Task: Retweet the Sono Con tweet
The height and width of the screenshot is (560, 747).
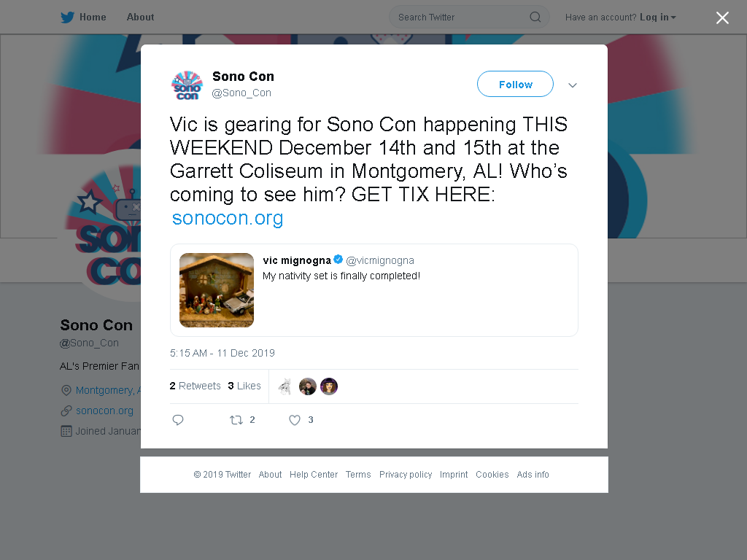Action: [236, 419]
